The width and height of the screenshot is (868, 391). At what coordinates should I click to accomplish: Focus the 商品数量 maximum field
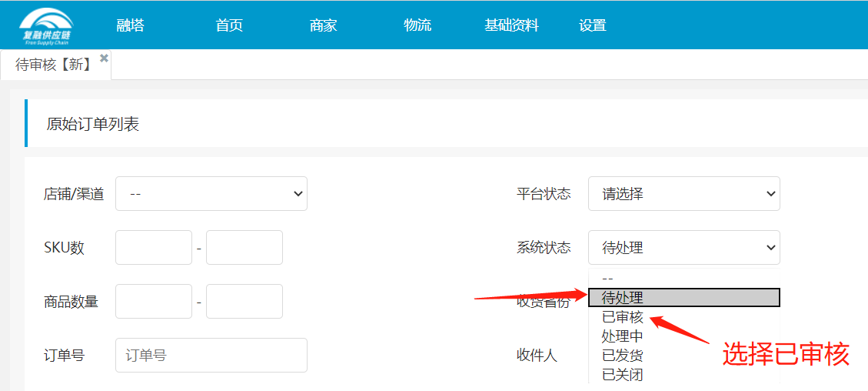click(244, 301)
